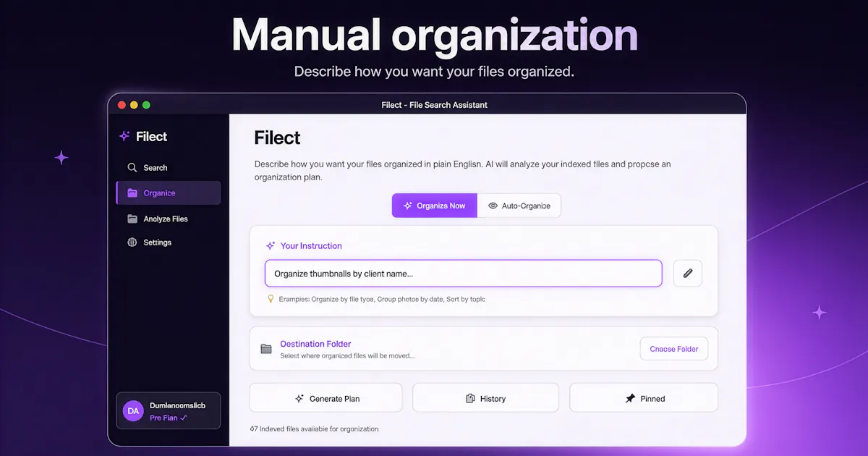The width and height of the screenshot is (868, 456).
Task: Switch to the Auto-Organize tab
Action: [x=519, y=206]
